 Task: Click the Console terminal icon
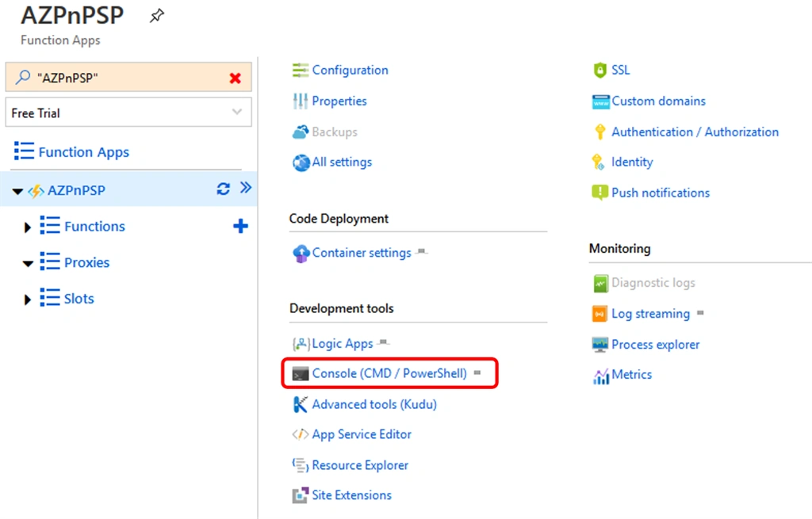301,373
